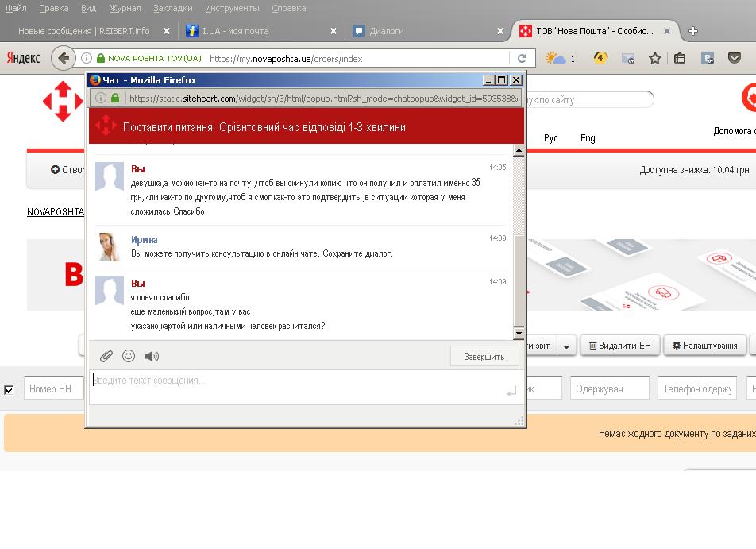Click the Nova Poshta logo

(62, 101)
